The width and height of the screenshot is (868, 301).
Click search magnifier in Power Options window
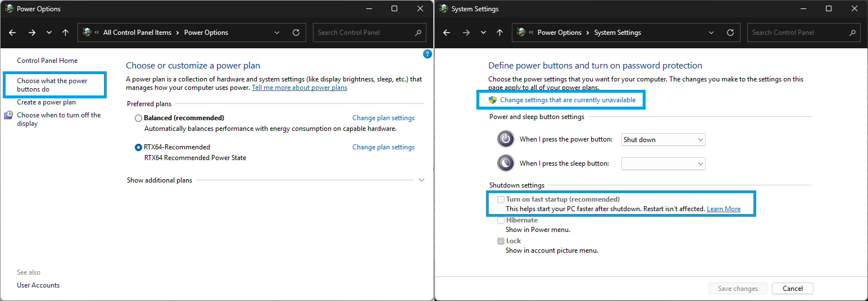point(418,33)
